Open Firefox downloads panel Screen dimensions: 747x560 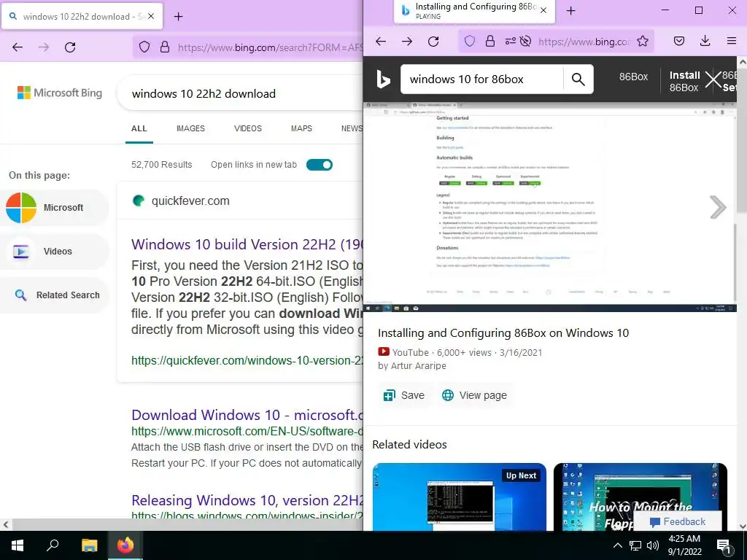(x=705, y=42)
